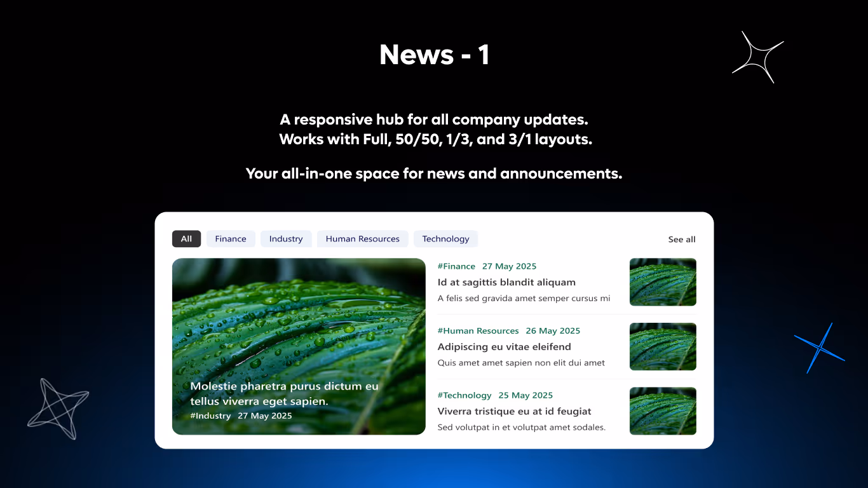
Task: Click the 27 May 2025 date on Finance article
Action: tap(509, 266)
